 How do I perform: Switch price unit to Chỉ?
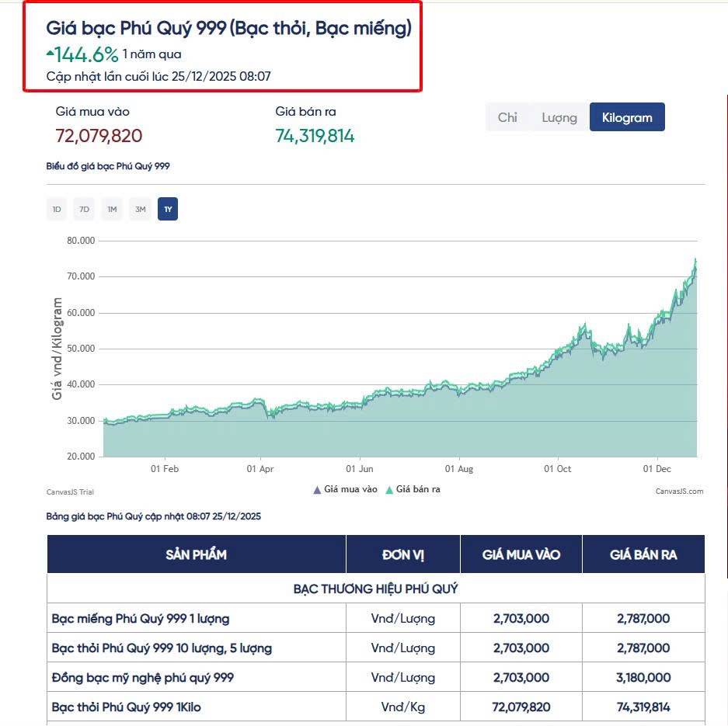507,117
